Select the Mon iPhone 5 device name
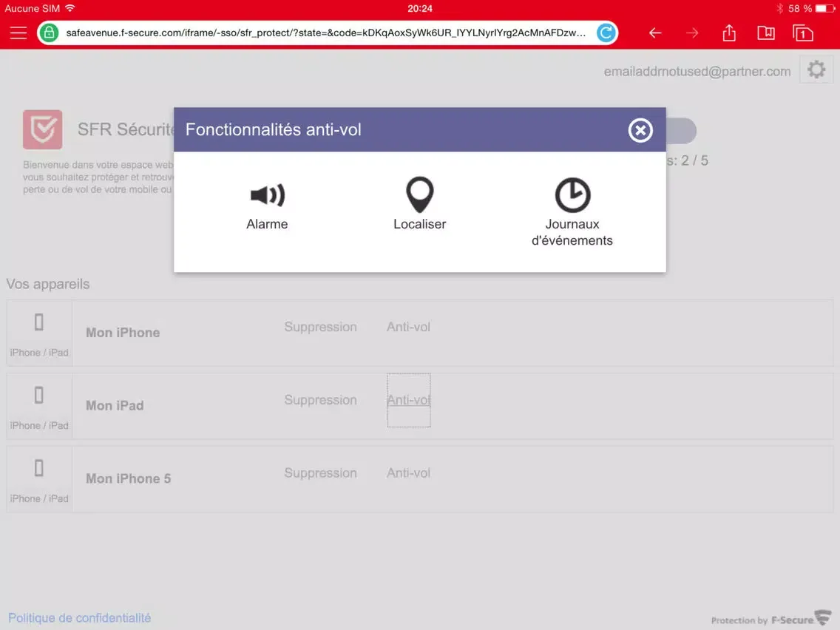 tap(128, 478)
